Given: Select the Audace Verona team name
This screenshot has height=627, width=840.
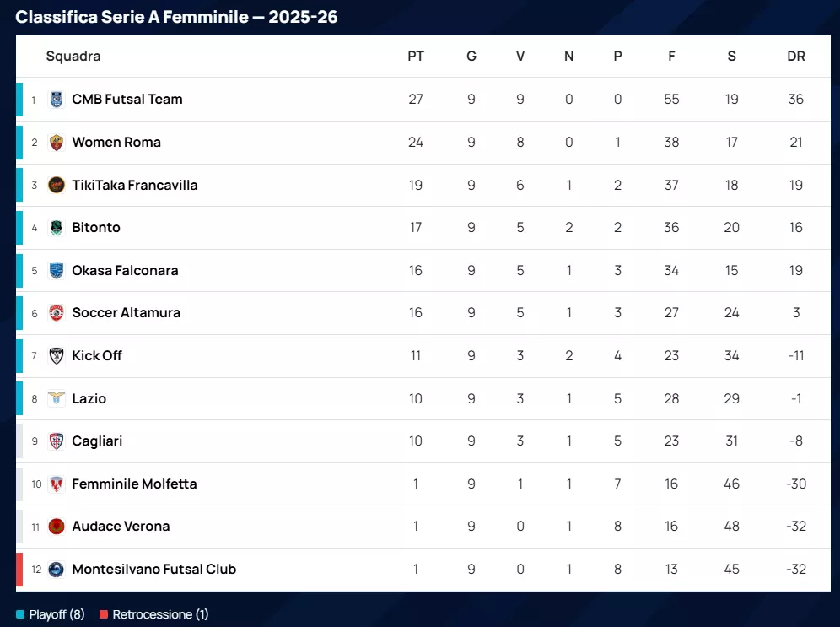Looking at the screenshot, I should coord(121,527).
